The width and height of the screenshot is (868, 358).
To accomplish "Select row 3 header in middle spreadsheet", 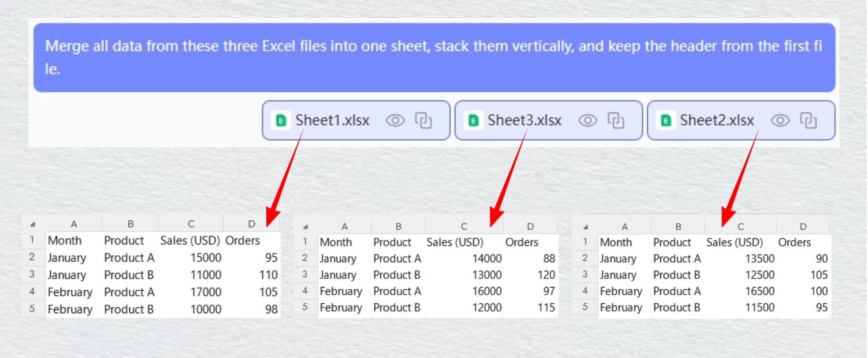I will [305, 274].
